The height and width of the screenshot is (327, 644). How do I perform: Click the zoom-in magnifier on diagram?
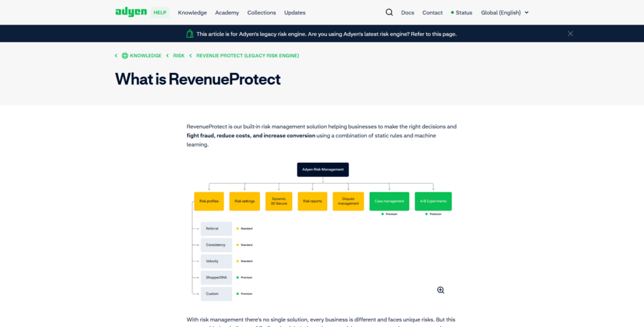tap(441, 290)
